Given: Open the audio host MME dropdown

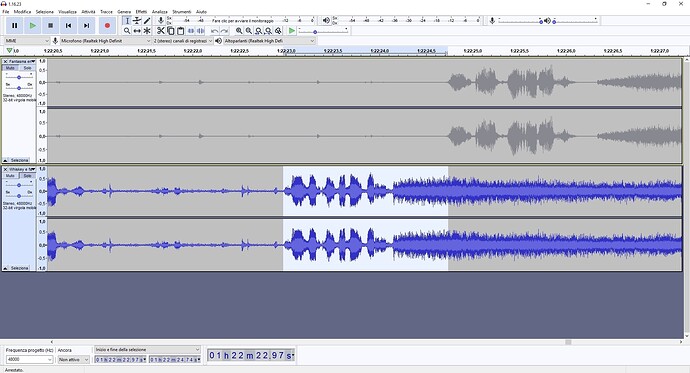Looking at the screenshot, I should tap(27, 41).
